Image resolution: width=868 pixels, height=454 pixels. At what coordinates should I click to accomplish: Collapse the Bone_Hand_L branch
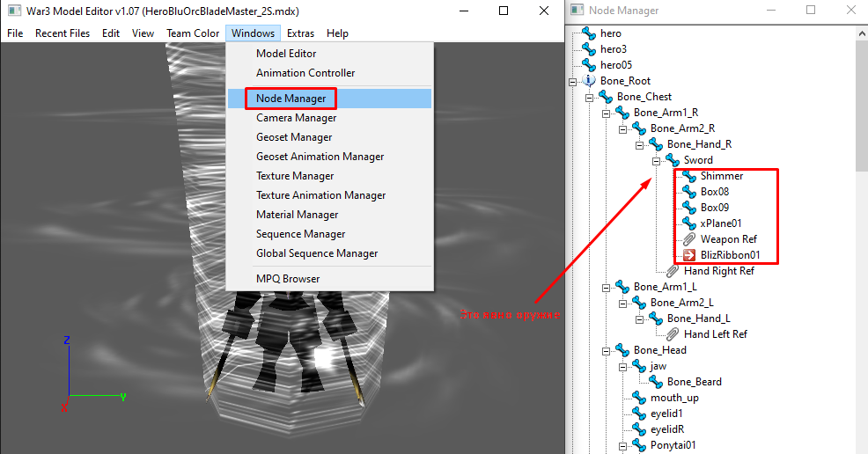click(639, 319)
